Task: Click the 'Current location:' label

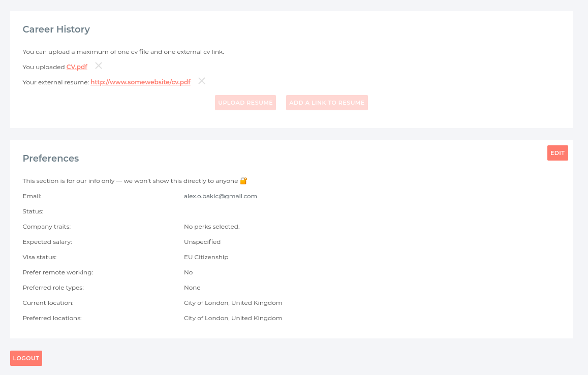Action: (x=48, y=303)
